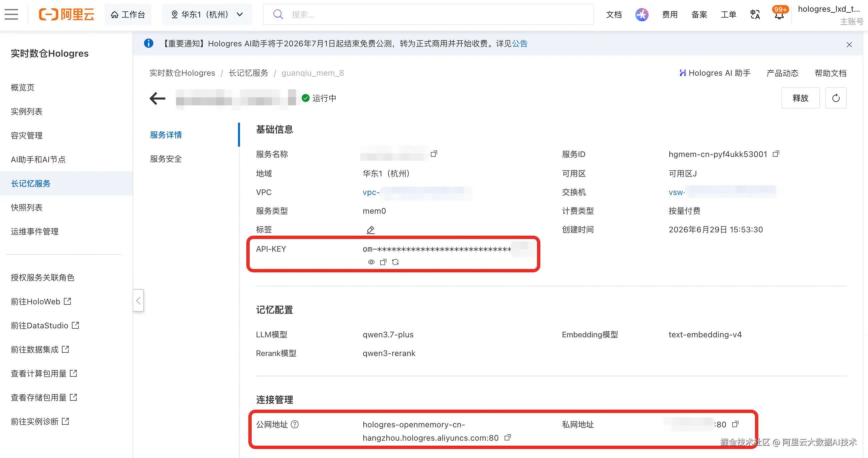Click 长记忆服务 breadcrumb
Viewport: 868px width, 458px height.
(x=248, y=73)
